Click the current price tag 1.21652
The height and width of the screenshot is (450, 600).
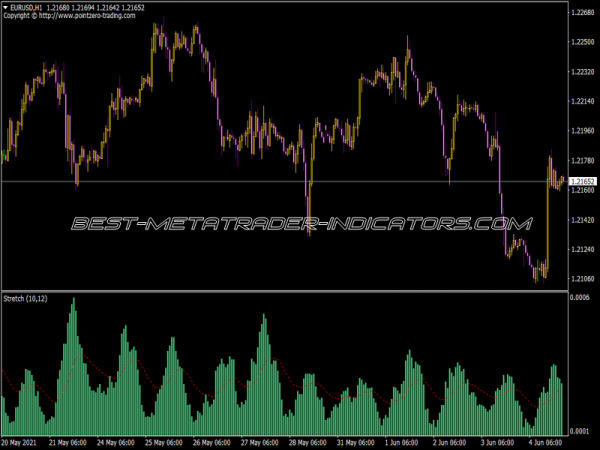click(x=582, y=181)
